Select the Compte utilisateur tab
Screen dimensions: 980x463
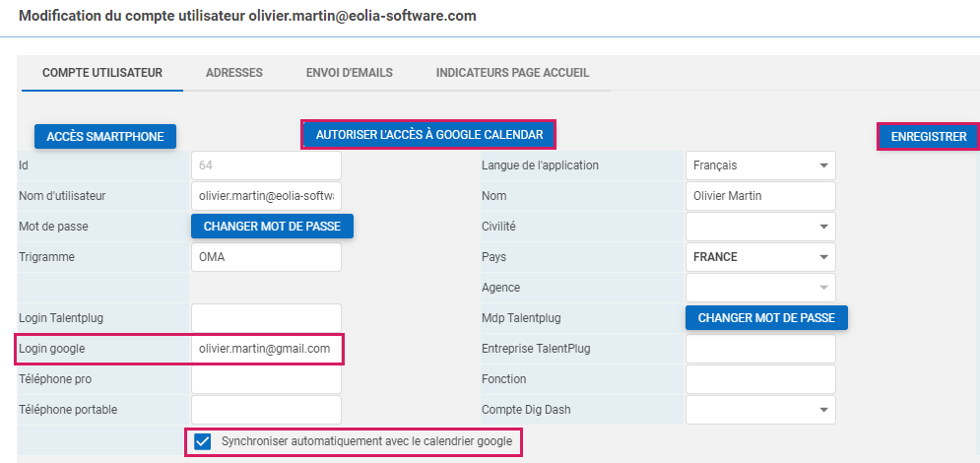click(x=102, y=73)
